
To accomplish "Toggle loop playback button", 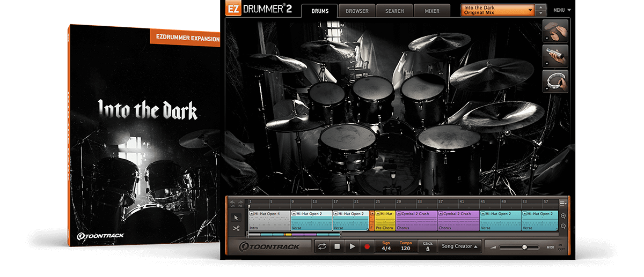I will (x=322, y=246).
